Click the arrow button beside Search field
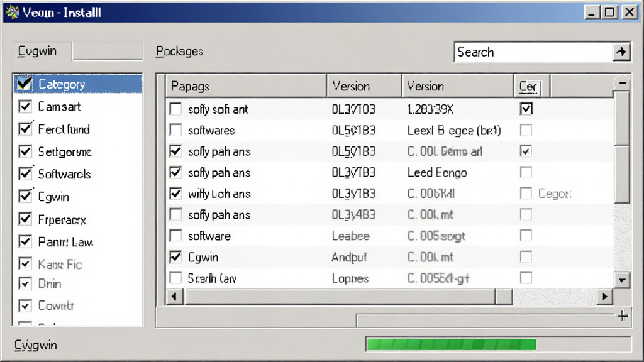Viewport: 644px width, 362px height. [x=621, y=52]
